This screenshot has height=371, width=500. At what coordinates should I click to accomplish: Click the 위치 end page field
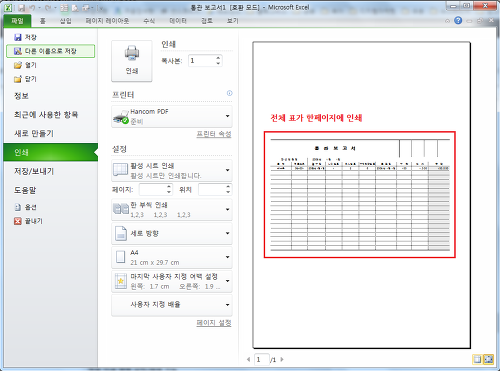212,190
